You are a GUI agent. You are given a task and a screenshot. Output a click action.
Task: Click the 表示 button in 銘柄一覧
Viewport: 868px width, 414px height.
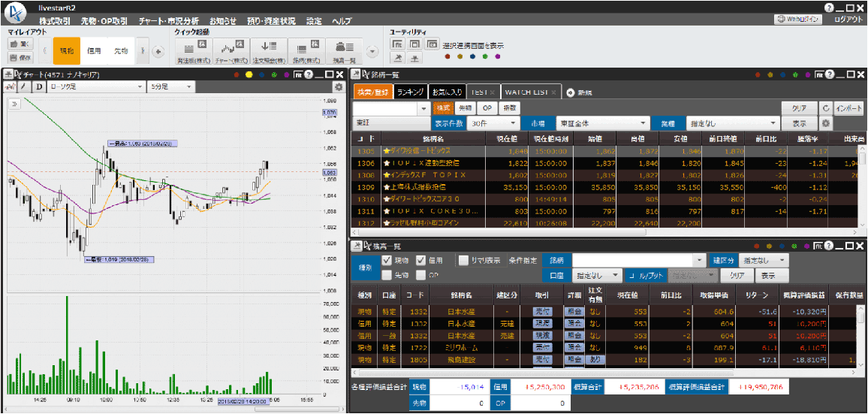click(799, 123)
